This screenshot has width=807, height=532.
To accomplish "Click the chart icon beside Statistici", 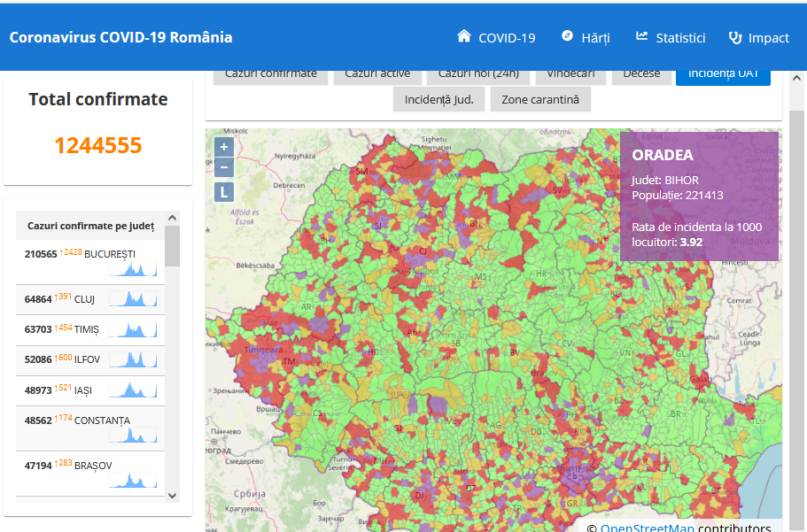I will (641, 36).
